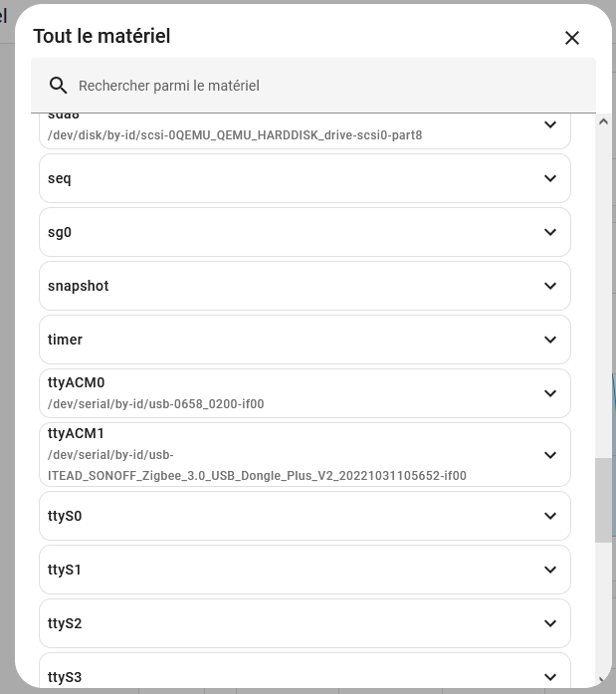Expand the snapshot entry chevron
The image size is (616, 694).
550,286
